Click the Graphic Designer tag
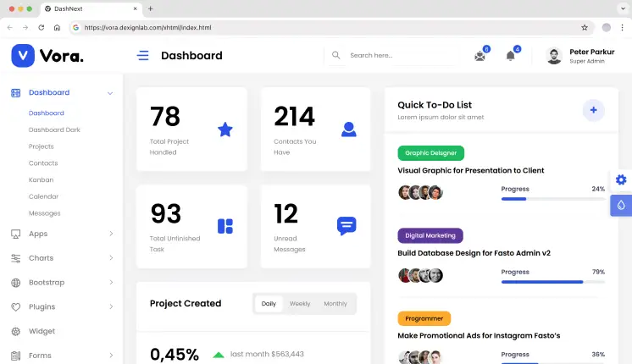The width and height of the screenshot is (632, 364). [430, 153]
